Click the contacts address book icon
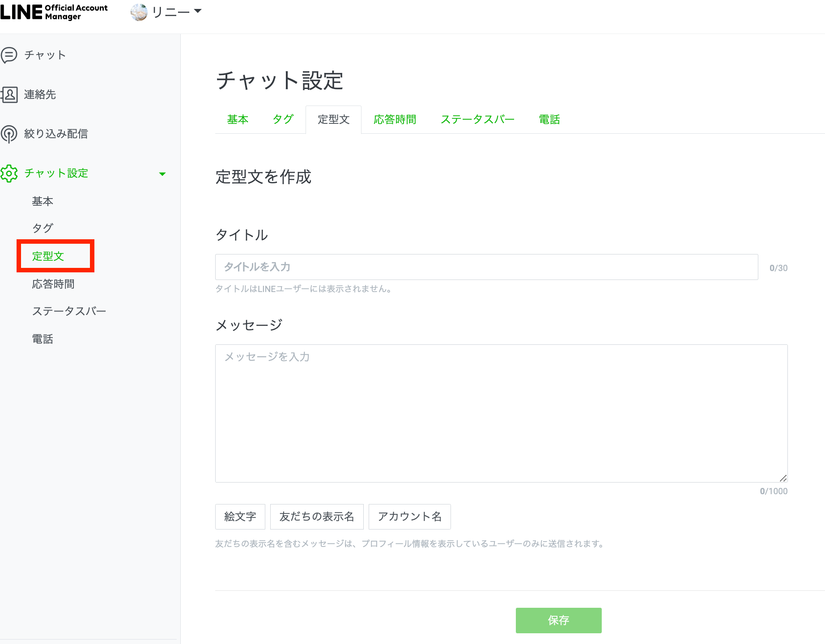This screenshot has height=644, width=825. coord(9,95)
